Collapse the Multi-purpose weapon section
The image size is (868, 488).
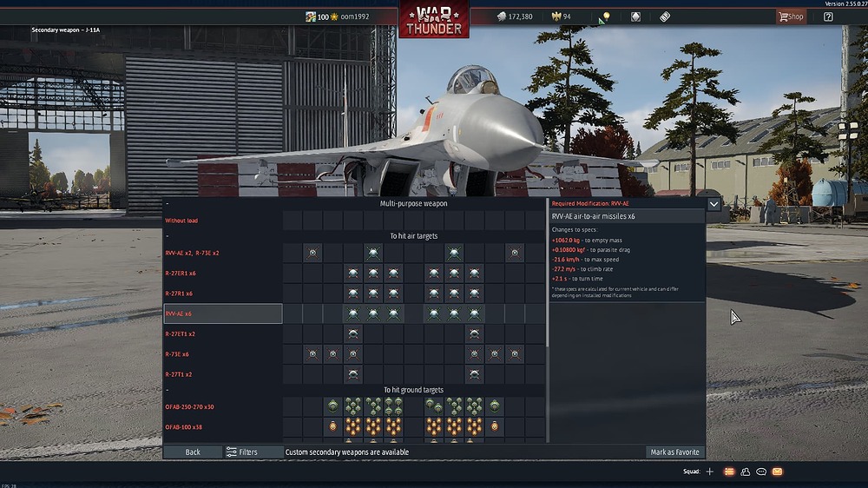click(x=168, y=204)
